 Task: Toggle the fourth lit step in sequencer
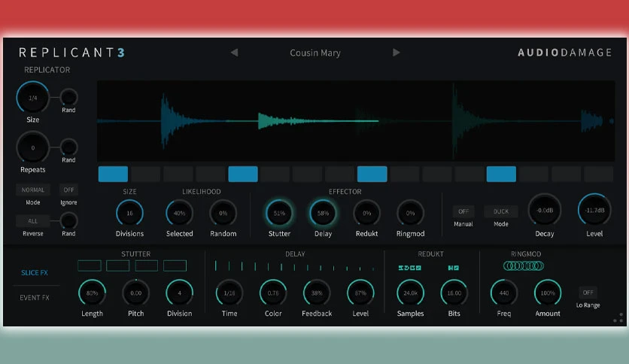(x=501, y=174)
